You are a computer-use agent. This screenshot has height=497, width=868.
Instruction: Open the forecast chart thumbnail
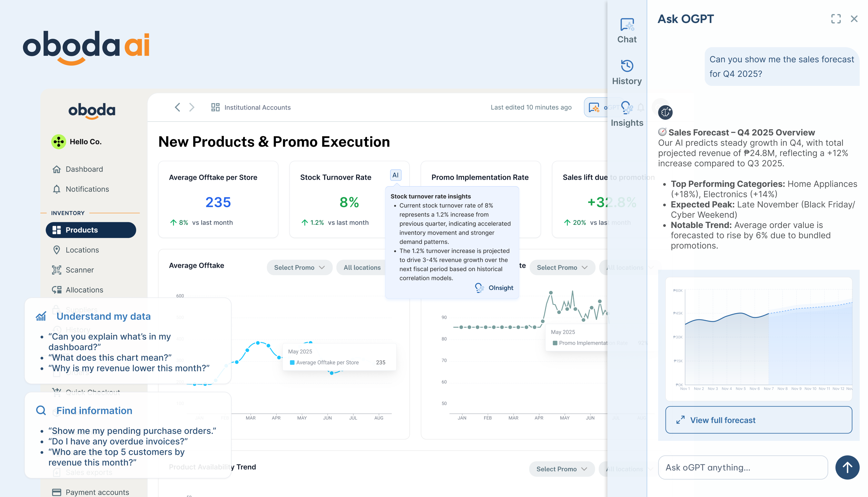click(758, 339)
